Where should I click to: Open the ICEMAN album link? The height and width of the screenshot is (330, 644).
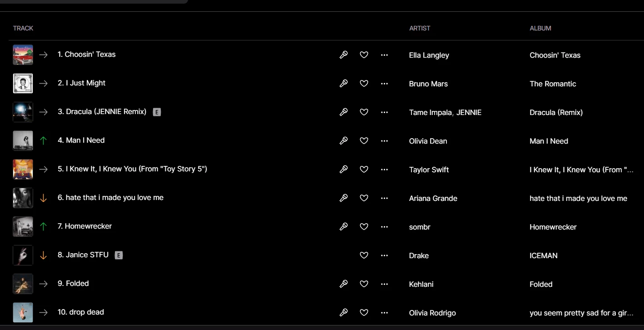tap(544, 256)
